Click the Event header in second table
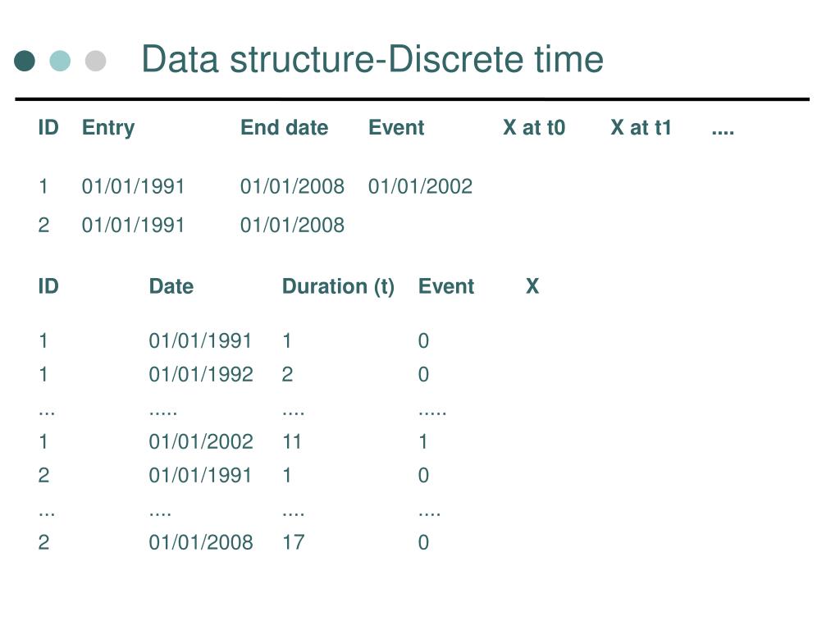 click(445, 286)
